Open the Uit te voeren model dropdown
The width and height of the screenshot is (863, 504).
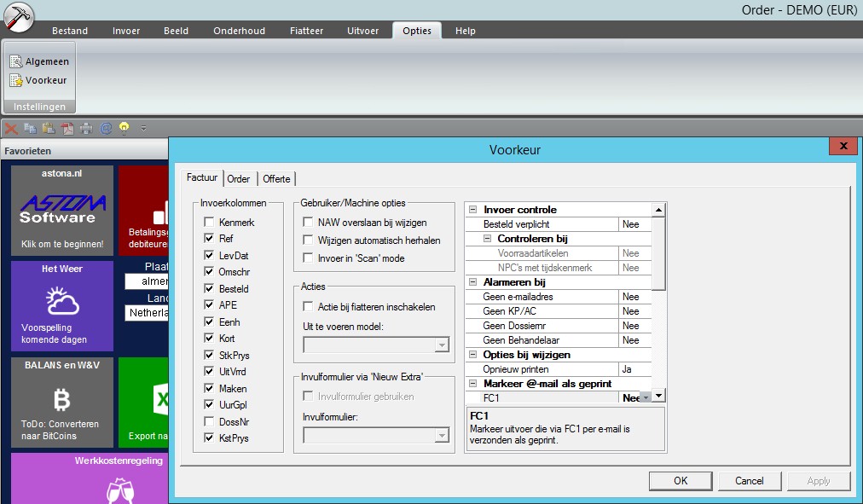point(442,345)
